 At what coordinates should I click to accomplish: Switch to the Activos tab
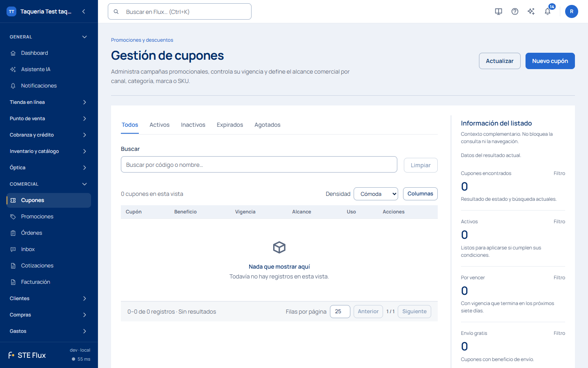[159, 125]
